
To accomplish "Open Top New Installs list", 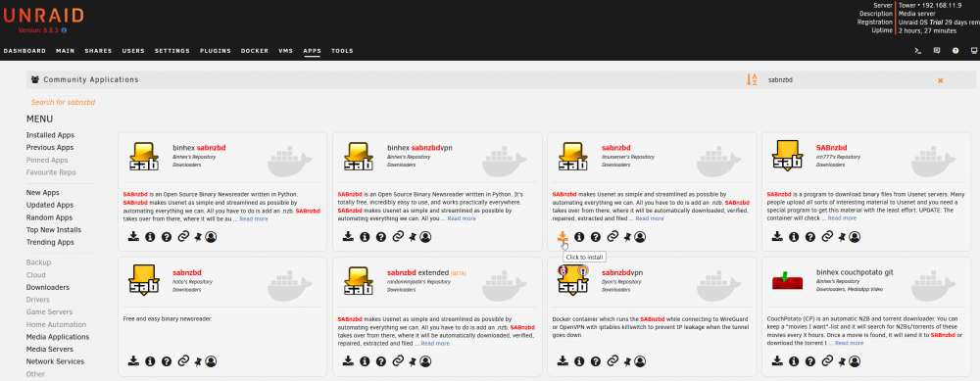I will click(x=54, y=230).
